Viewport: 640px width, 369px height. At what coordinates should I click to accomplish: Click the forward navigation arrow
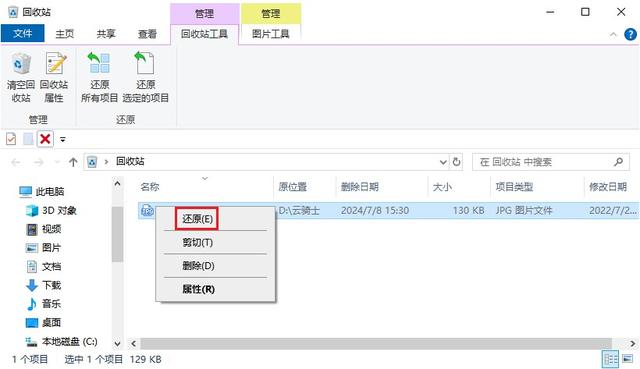39,162
